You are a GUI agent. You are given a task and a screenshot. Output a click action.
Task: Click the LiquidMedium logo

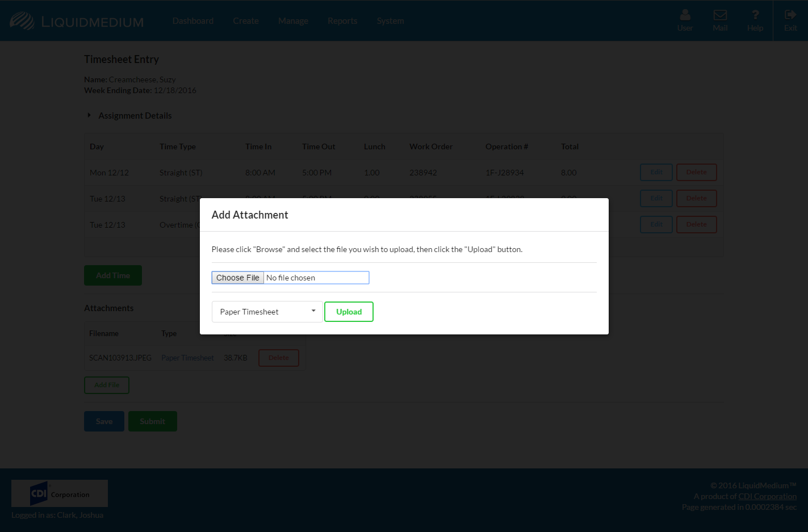point(77,22)
